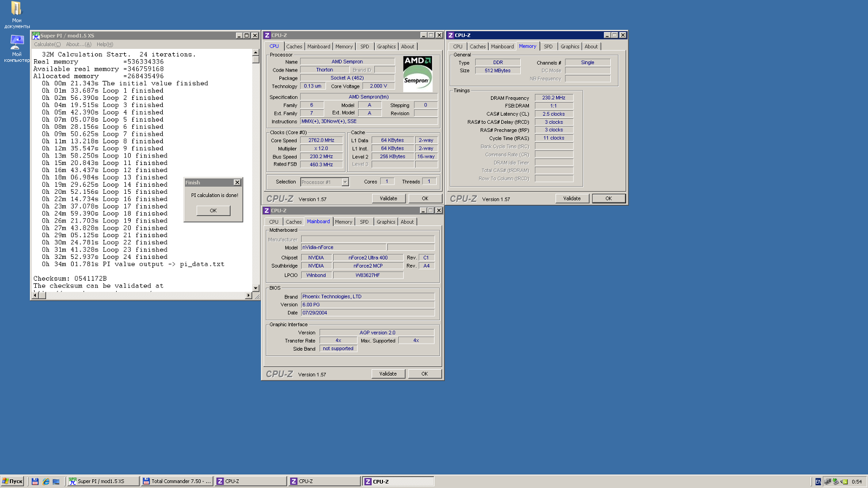Click the Code Name Thorton field
Viewport: 868px width, 488px height.
pos(324,70)
